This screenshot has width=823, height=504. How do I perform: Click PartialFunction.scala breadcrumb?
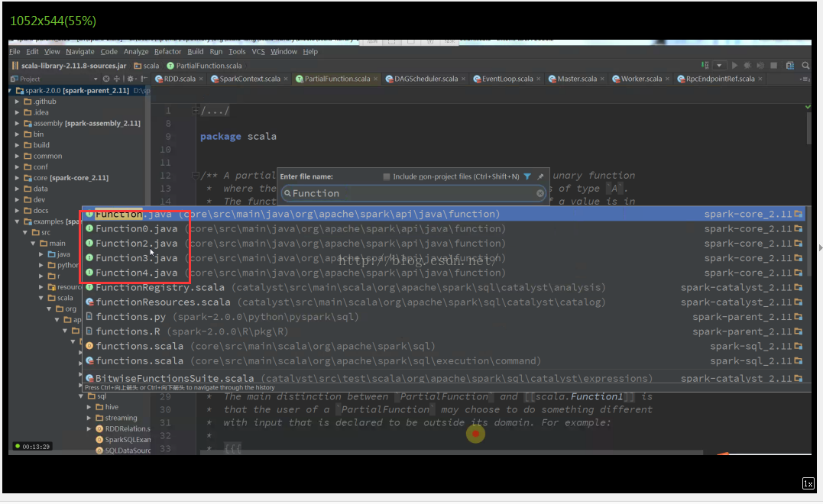pos(204,66)
